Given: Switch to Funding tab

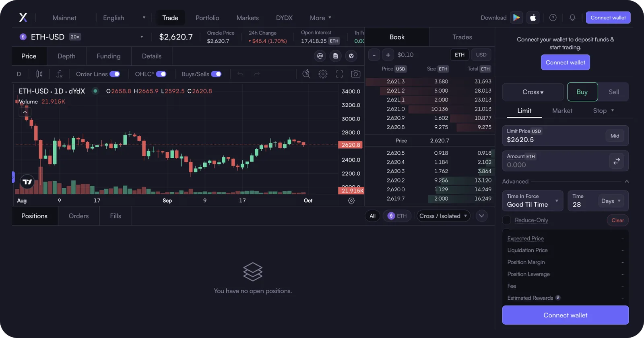Looking at the screenshot, I should [109, 56].
